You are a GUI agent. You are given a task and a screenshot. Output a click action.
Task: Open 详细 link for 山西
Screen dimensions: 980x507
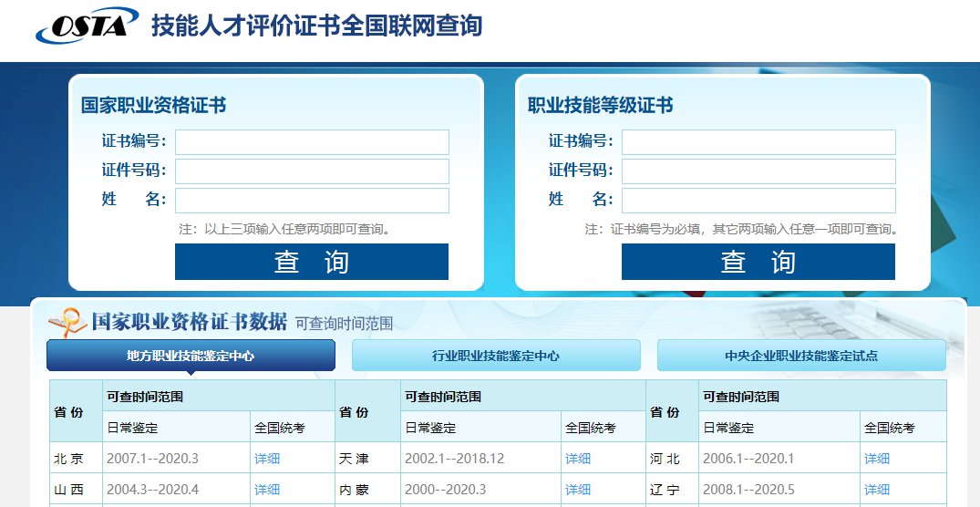click(267, 490)
